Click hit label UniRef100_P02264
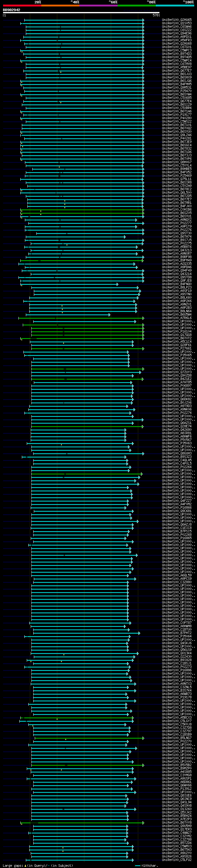This screenshot has height=868, width=197. click(x=177, y=467)
